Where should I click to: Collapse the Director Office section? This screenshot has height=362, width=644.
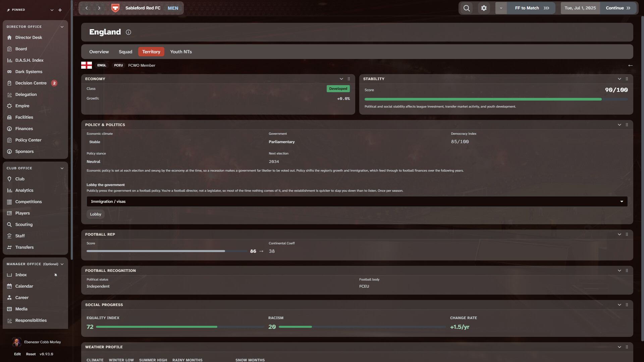point(62,27)
